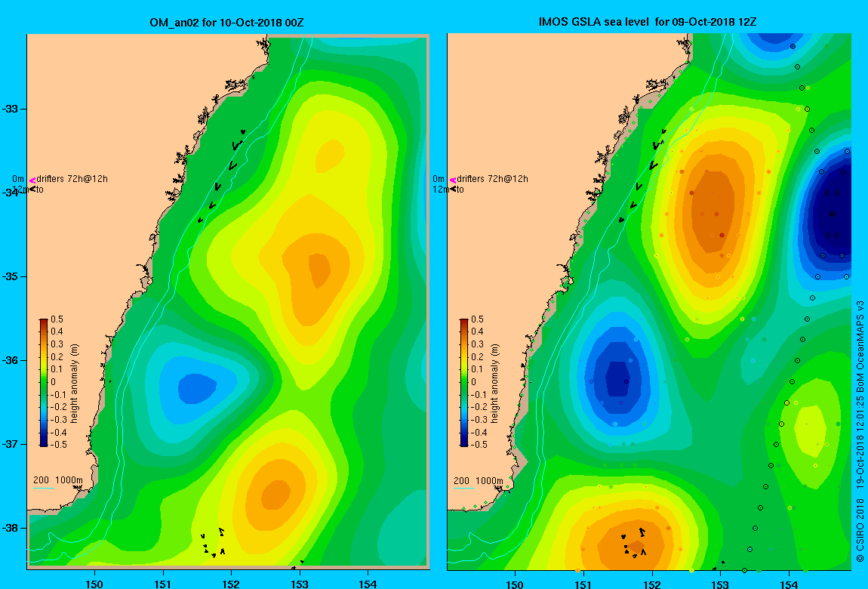Click the orange warm eddy center near -35 on left map
The width and height of the screenshot is (868, 589).
click(x=319, y=270)
